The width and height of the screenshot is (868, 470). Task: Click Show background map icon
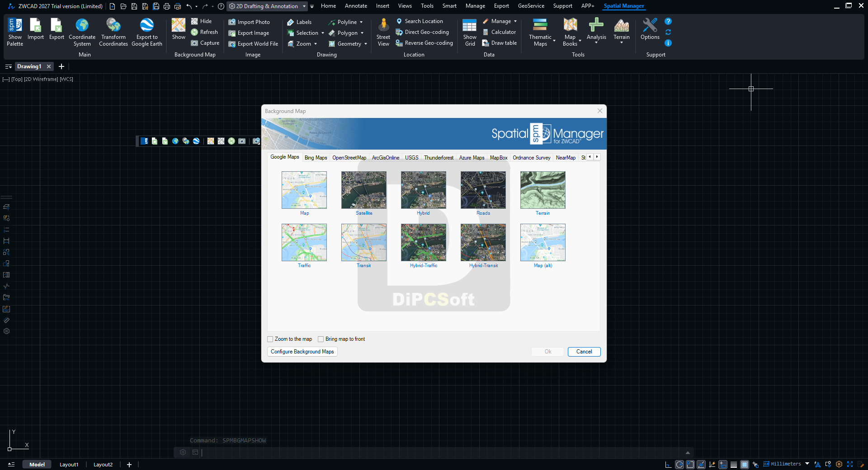179,29
